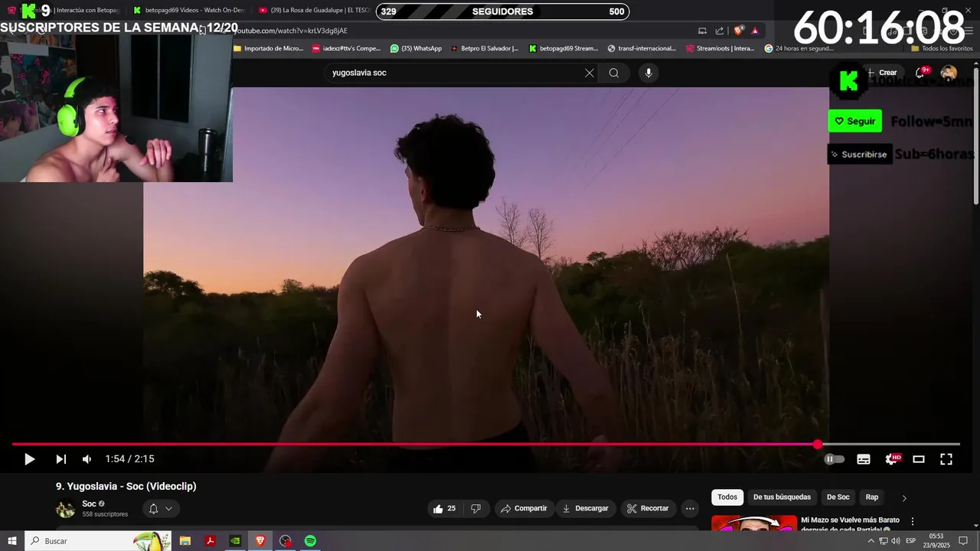Switch to theater mode

pyautogui.click(x=919, y=459)
